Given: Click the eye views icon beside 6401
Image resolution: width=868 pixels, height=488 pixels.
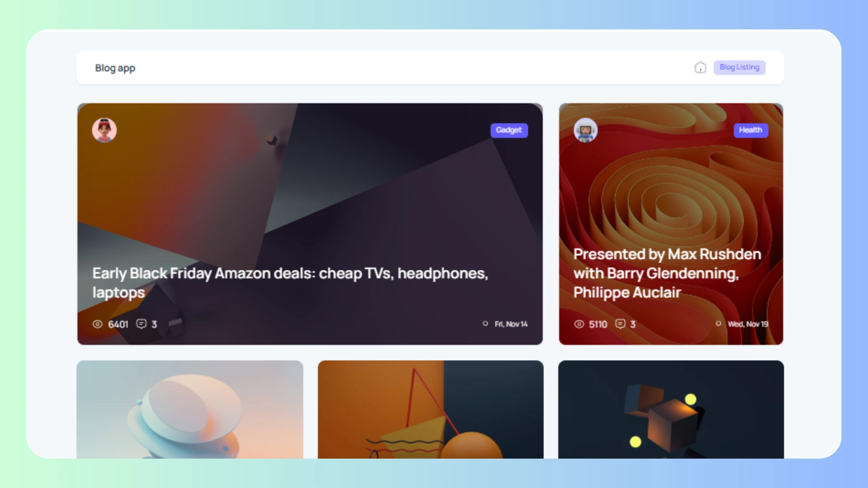Looking at the screenshot, I should pyautogui.click(x=97, y=324).
